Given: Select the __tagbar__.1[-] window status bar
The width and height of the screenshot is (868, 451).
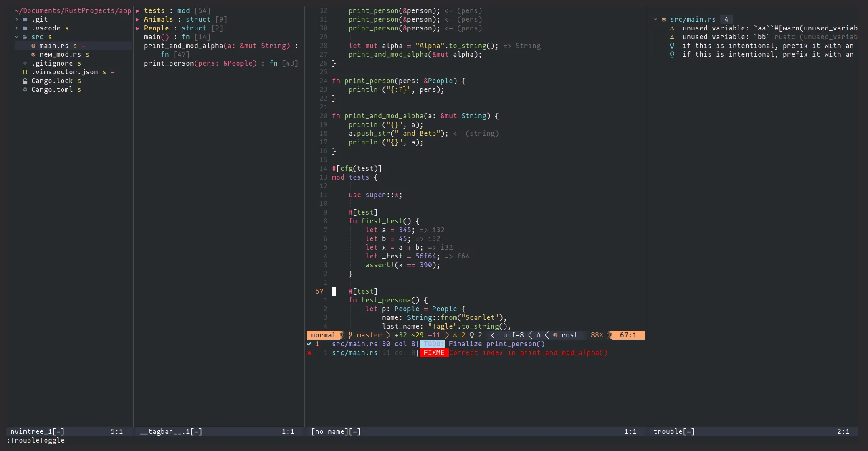Looking at the screenshot, I should click(x=219, y=432).
